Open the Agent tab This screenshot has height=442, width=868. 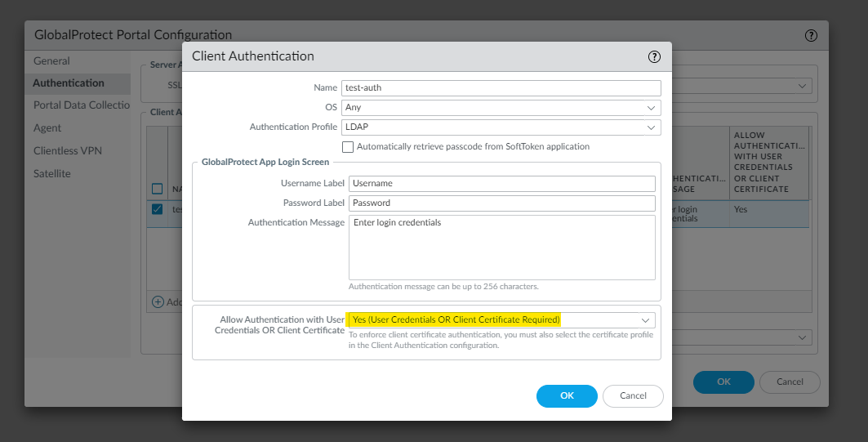(x=47, y=128)
